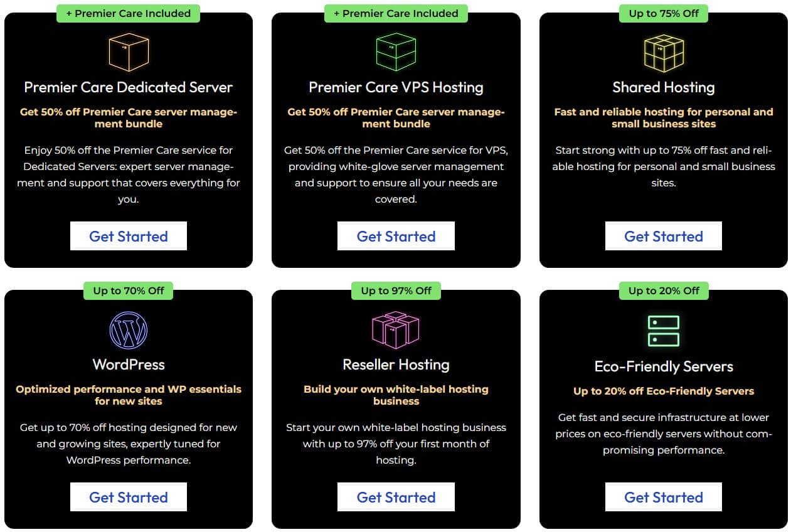Screen dimensions: 791x532
Task: Click the Premier Care Dedicated Server heading
Action: pos(128,87)
